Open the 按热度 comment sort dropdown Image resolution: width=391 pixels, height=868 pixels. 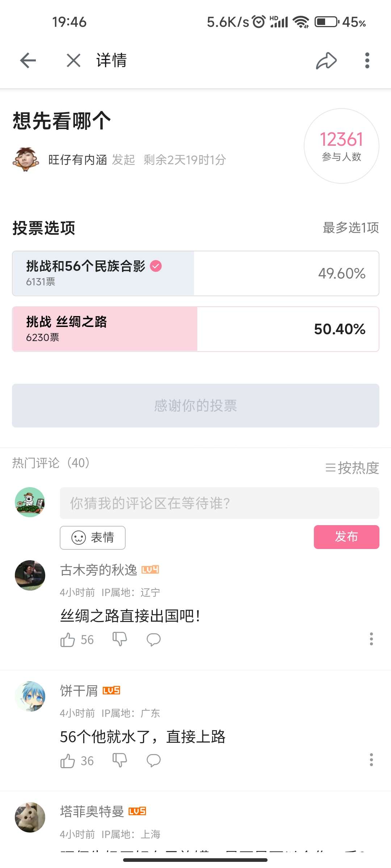click(352, 468)
